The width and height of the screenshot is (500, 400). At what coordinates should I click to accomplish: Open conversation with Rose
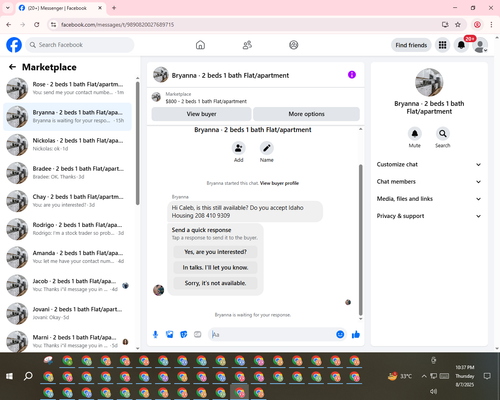pyautogui.click(x=67, y=88)
